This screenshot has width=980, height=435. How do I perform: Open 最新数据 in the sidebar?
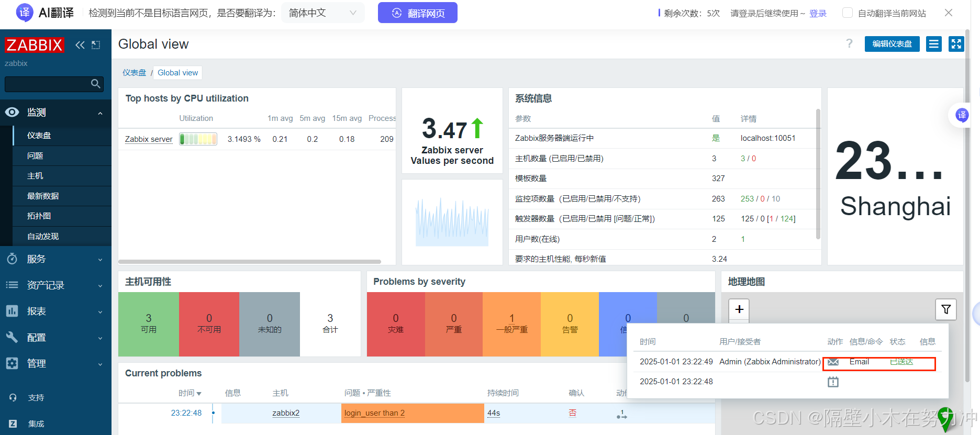[x=43, y=196]
